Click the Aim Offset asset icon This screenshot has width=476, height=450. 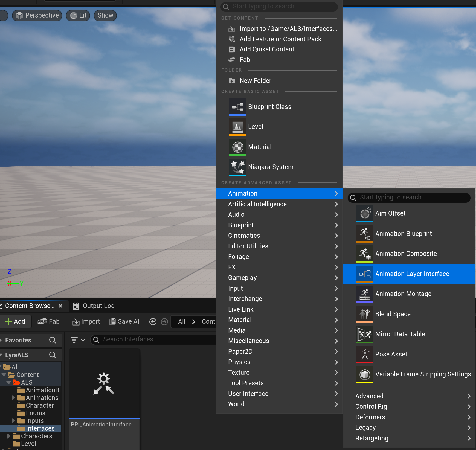click(365, 214)
